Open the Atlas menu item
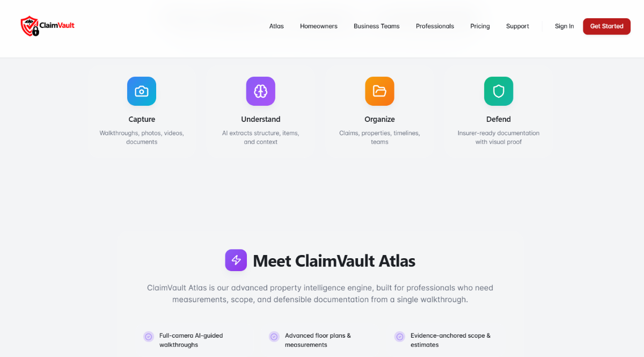Viewport: 644px width, 357px height. coord(276,26)
